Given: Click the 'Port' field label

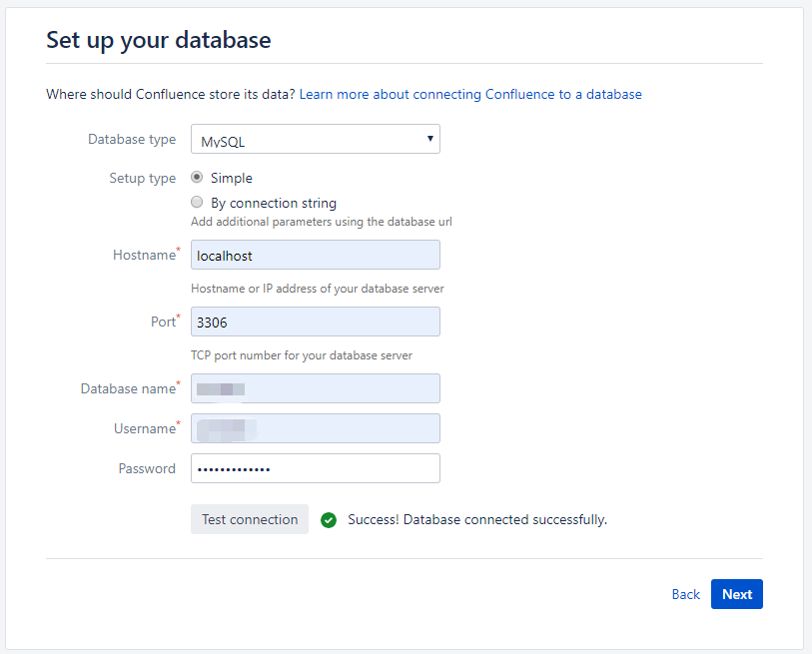Looking at the screenshot, I should point(163,322).
